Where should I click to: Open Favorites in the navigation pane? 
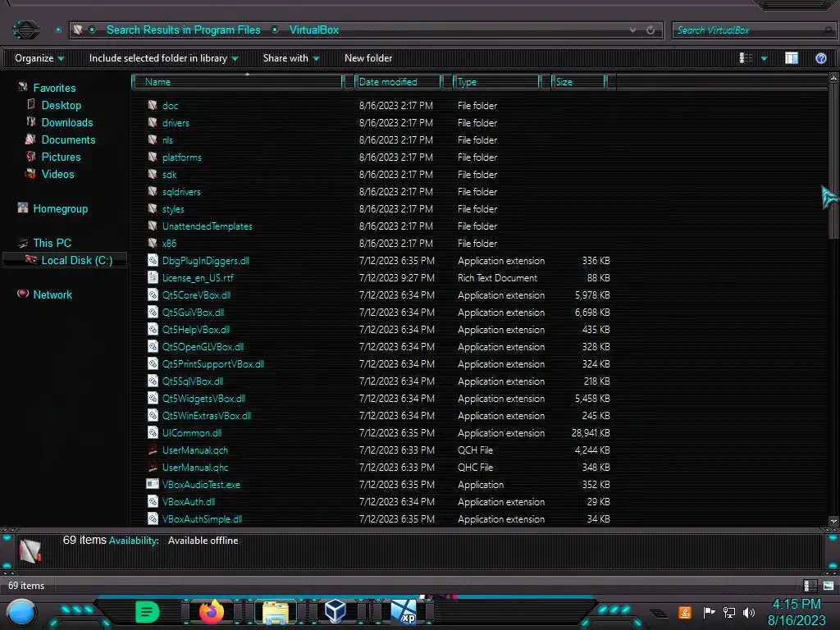[54, 88]
